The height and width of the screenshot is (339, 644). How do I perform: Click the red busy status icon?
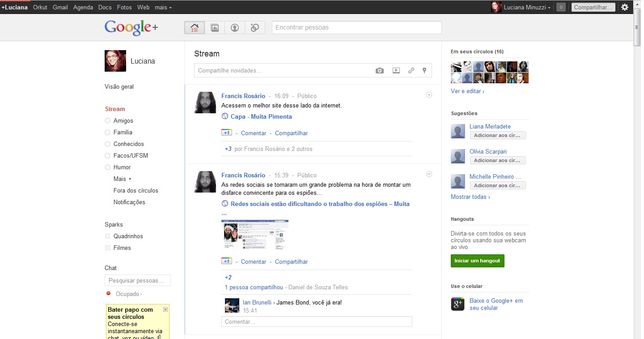click(108, 294)
